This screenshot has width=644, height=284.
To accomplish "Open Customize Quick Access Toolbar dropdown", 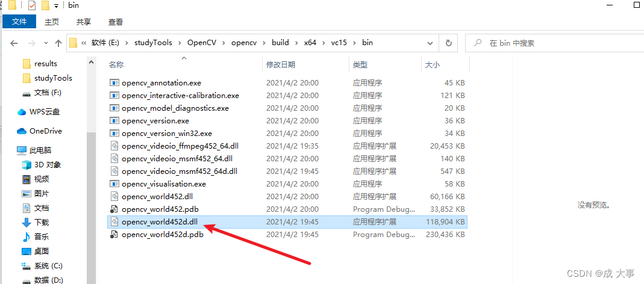I will (x=56, y=6).
